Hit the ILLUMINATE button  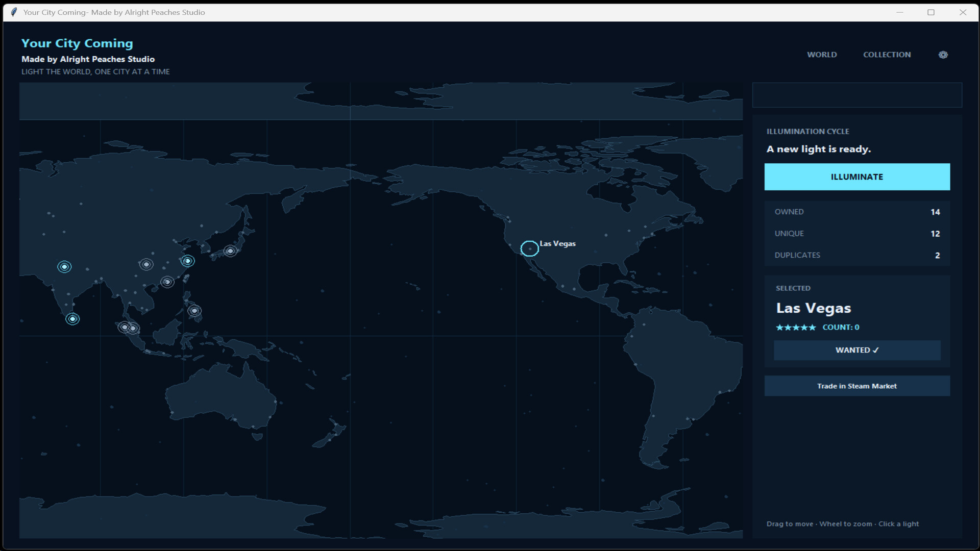click(x=857, y=177)
